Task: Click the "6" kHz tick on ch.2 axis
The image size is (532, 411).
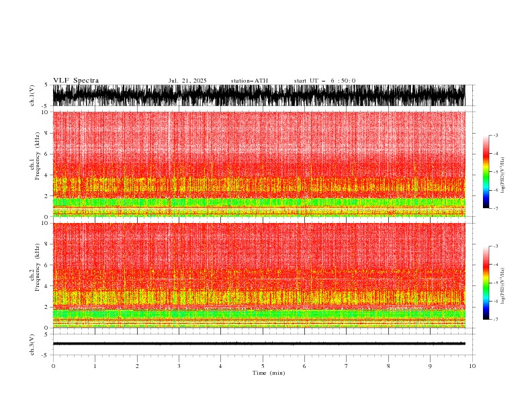Action: pyautogui.click(x=47, y=265)
